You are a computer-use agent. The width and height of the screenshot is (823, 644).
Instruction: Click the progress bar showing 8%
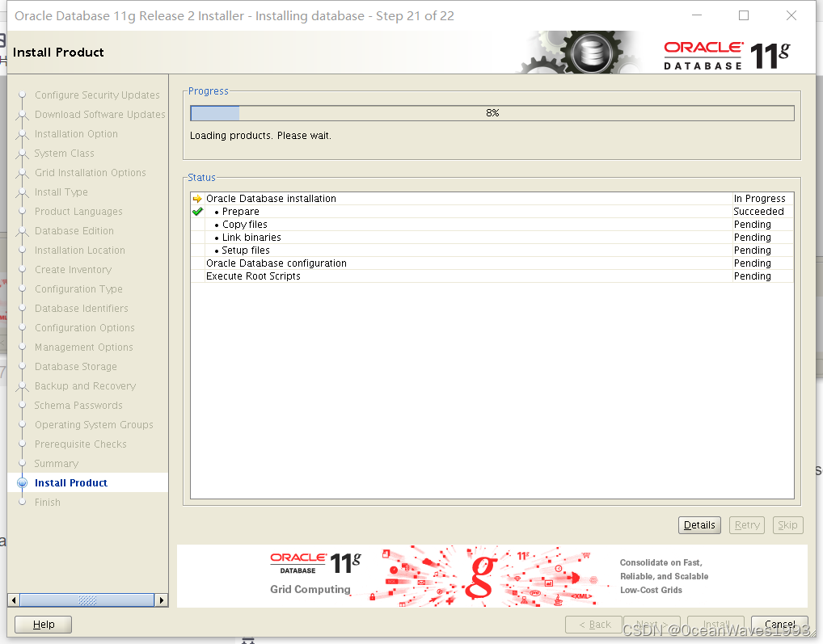pyautogui.click(x=492, y=113)
